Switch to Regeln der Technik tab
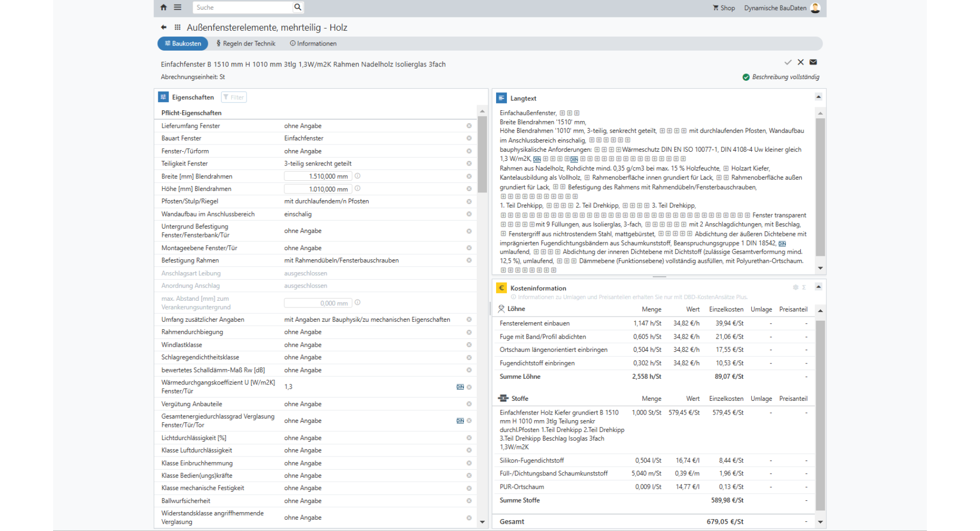This screenshot has width=980, height=531. pyautogui.click(x=246, y=44)
